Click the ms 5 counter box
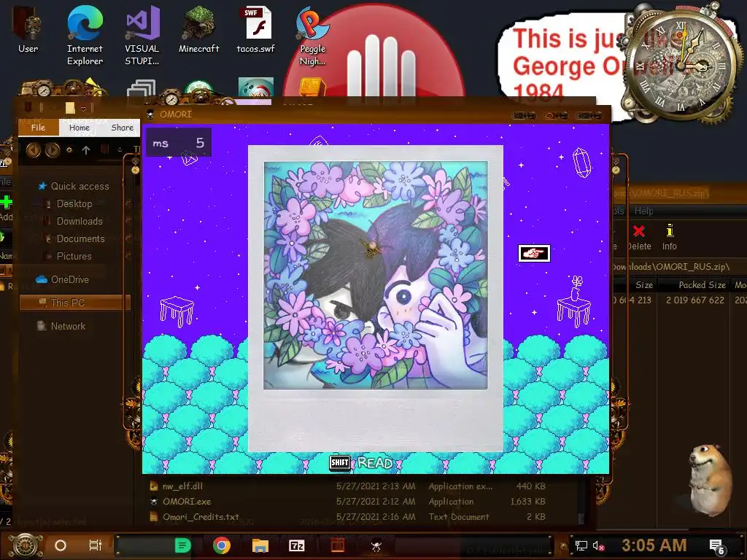747x560 pixels. (179, 143)
